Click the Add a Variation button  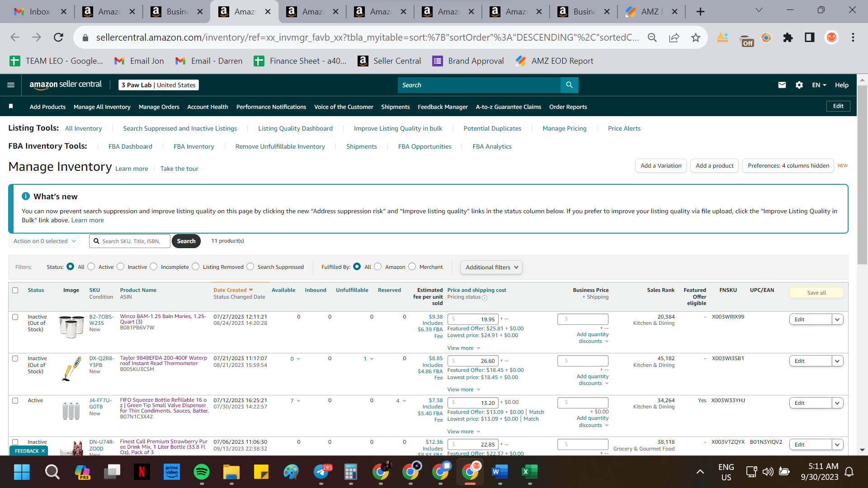coord(661,166)
